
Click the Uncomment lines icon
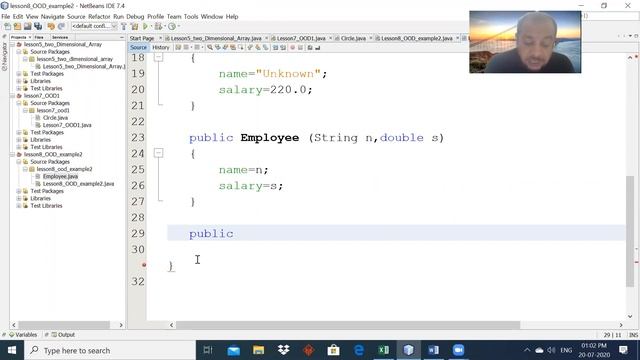coord(318,48)
